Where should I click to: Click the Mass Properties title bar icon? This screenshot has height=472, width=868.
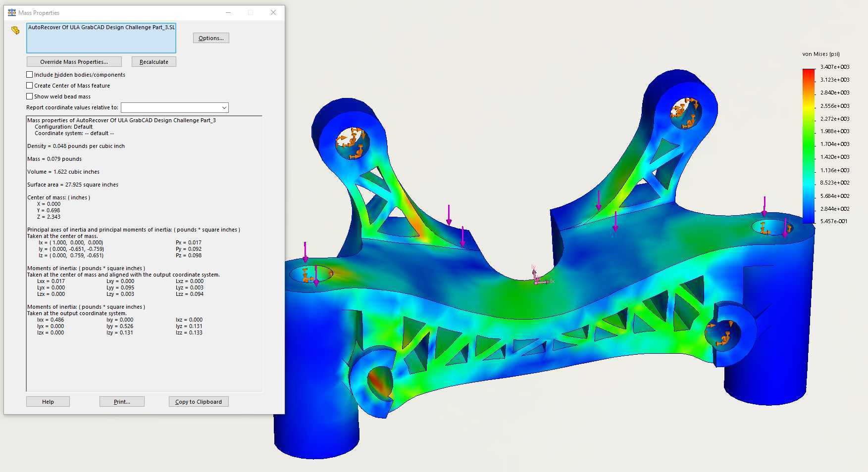[x=12, y=12]
